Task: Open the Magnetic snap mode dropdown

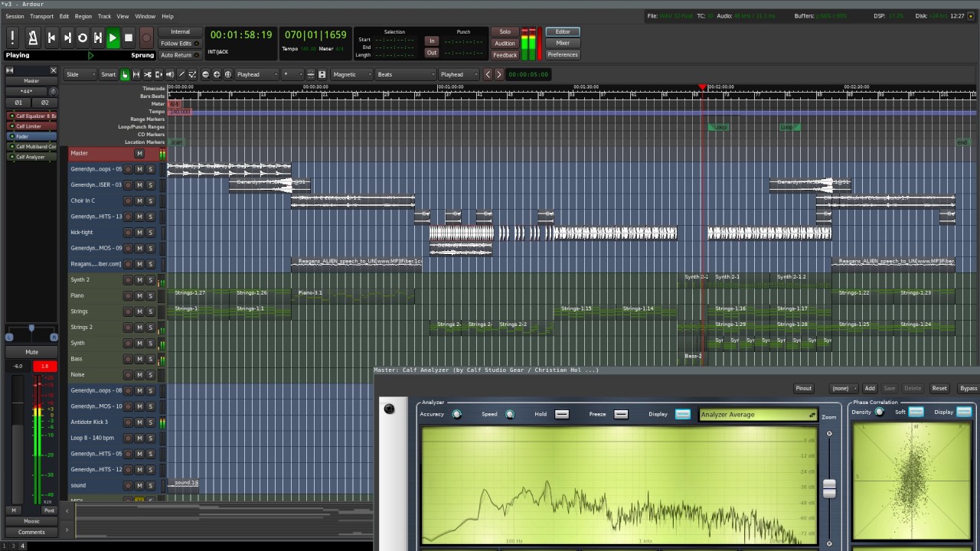Action: coord(351,74)
